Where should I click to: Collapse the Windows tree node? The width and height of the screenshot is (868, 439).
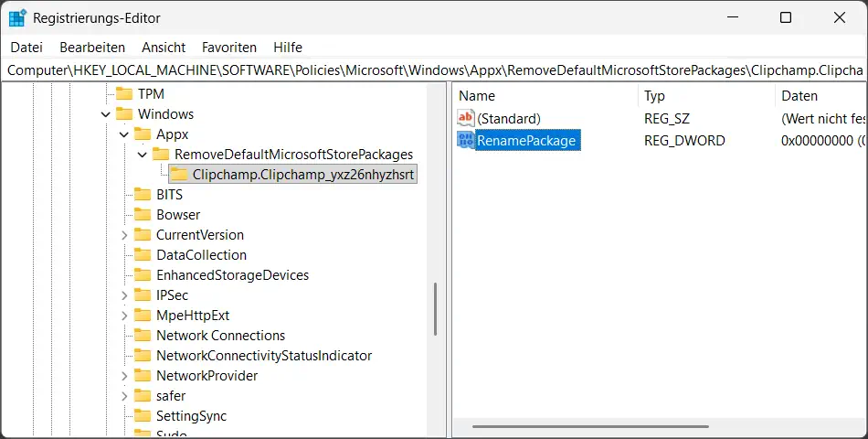pyautogui.click(x=105, y=114)
